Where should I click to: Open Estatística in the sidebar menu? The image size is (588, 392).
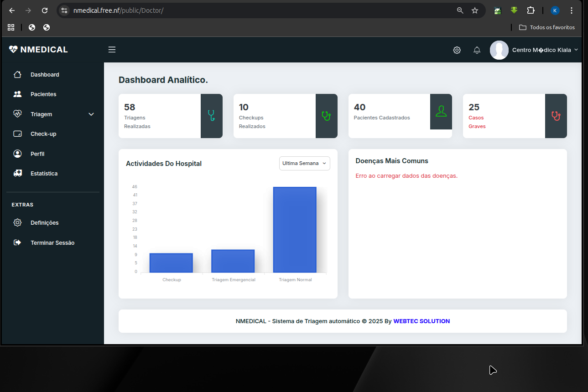coord(44,174)
